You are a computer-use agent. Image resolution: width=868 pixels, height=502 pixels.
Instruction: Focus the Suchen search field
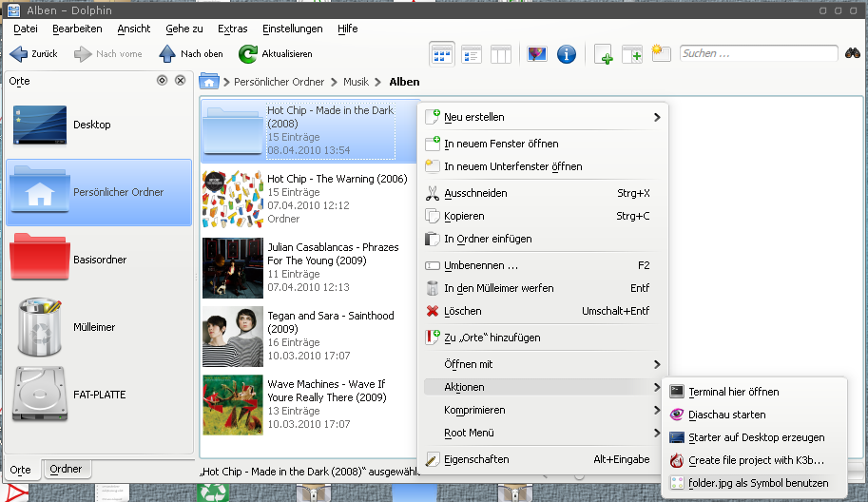point(759,53)
